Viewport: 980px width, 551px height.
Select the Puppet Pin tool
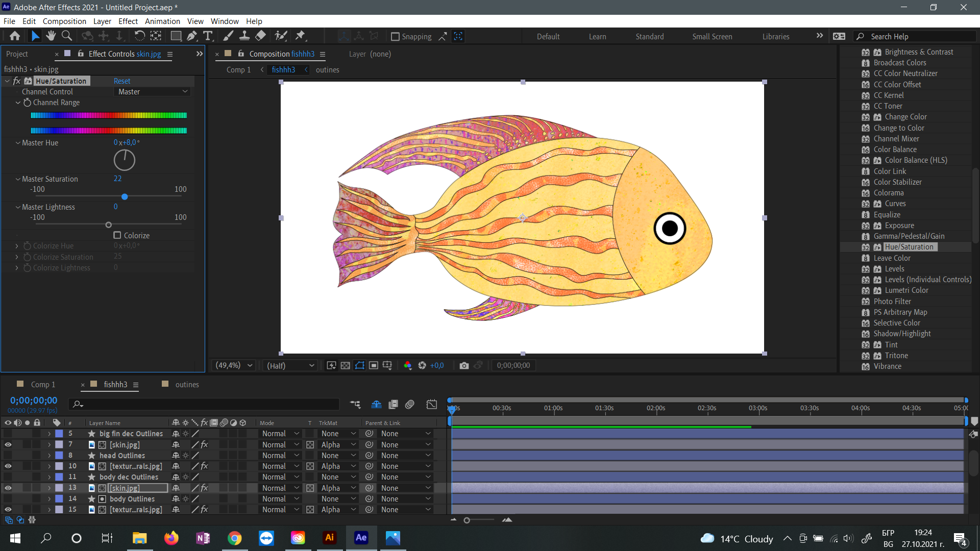[300, 36]
